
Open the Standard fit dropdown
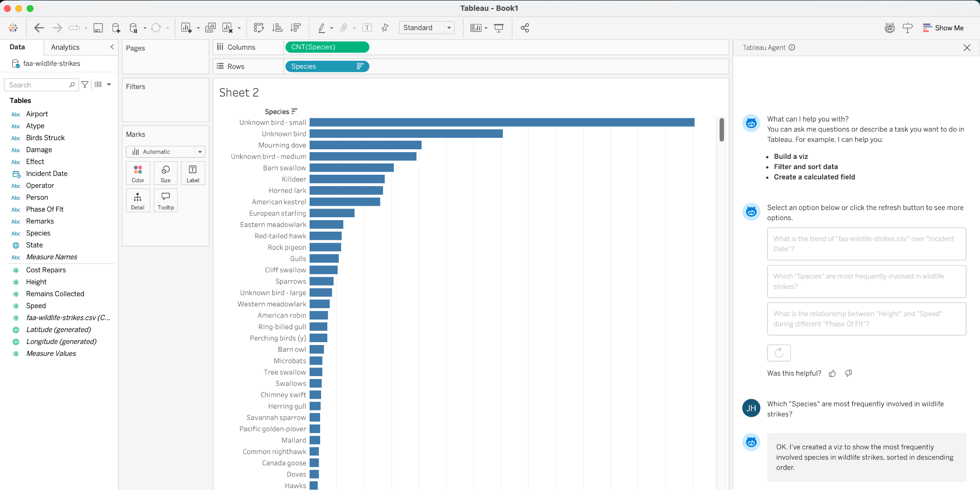point(448,27)
